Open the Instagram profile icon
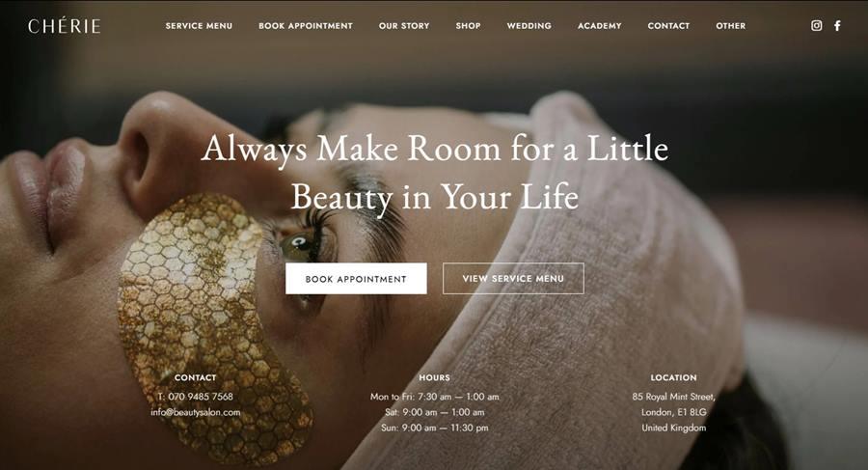The height and width of the screenshot is (470, 868). coord(817,25)
